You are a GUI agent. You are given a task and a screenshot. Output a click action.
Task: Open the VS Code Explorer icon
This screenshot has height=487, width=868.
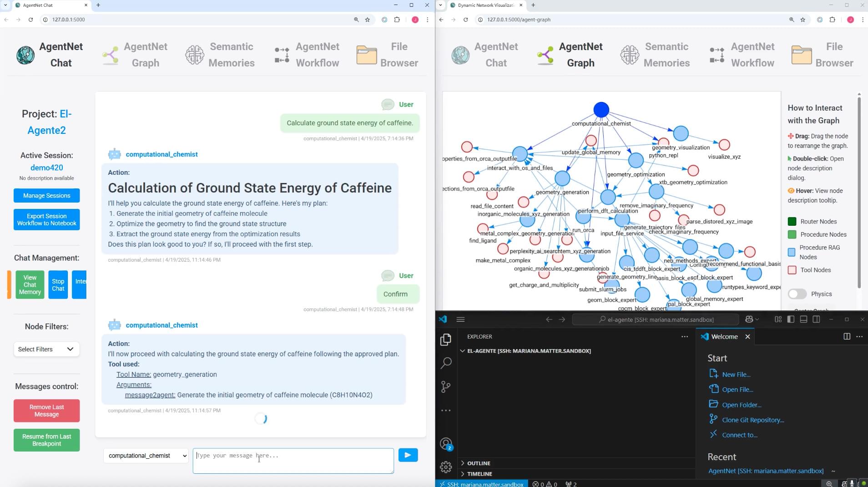tap(446, 340)
